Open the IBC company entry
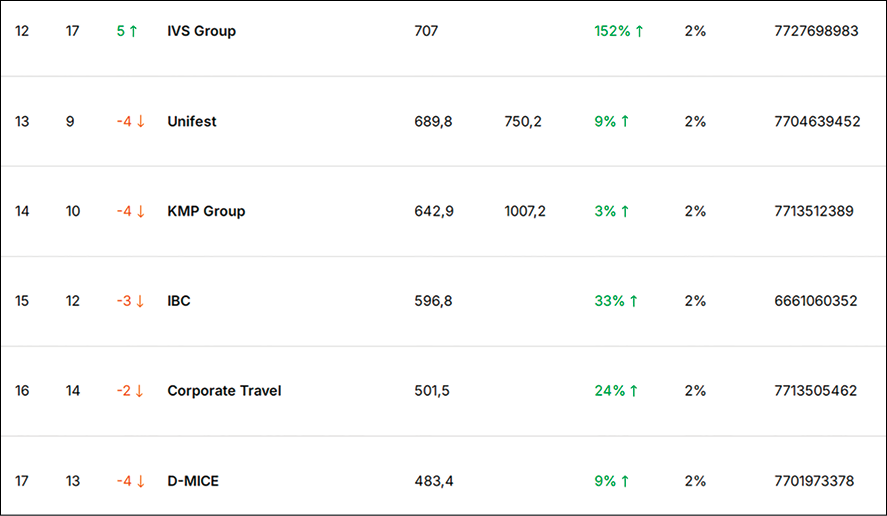The width and height of the screenshot is (887, 516). [x=179, y=301]
